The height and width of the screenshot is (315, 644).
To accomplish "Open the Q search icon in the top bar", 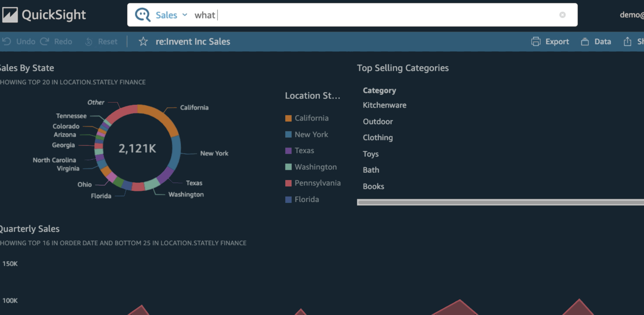I will pos(143,14).
